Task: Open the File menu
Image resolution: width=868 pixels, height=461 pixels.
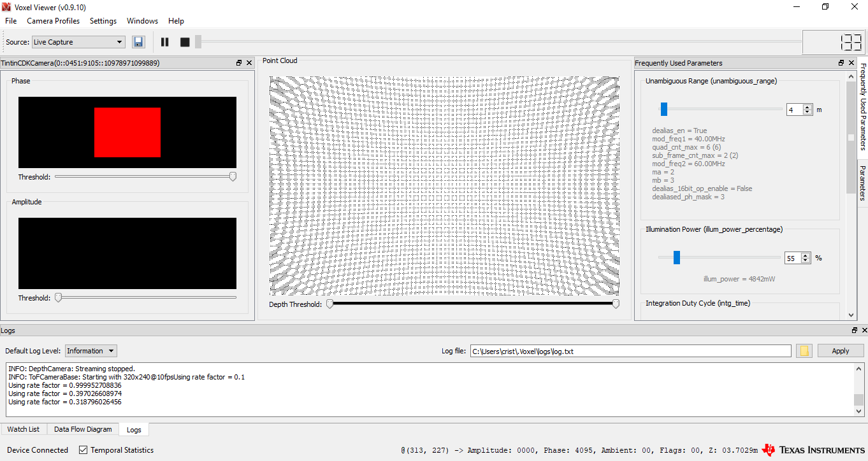Action: pos(11,21)
